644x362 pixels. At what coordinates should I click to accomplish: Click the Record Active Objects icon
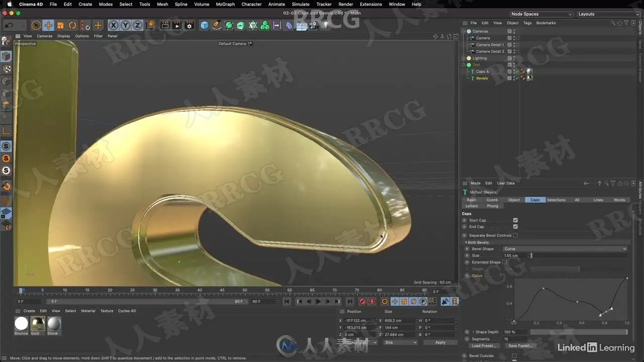pos(362,302)
